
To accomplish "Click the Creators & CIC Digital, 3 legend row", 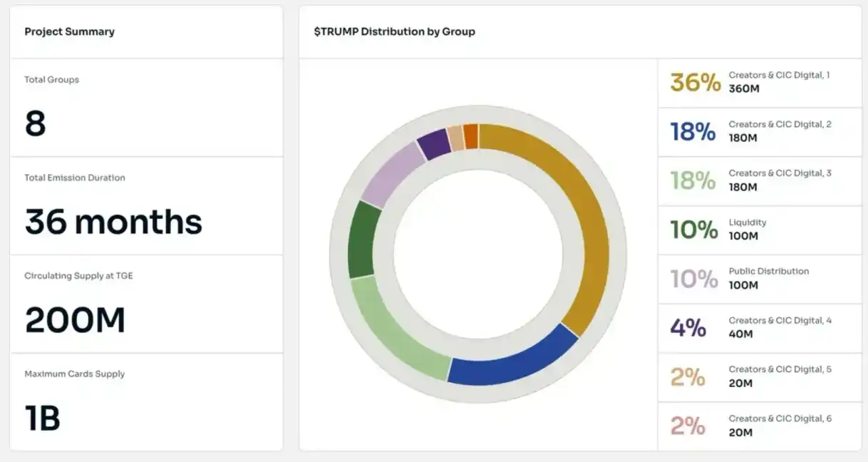I will point(759,181).
